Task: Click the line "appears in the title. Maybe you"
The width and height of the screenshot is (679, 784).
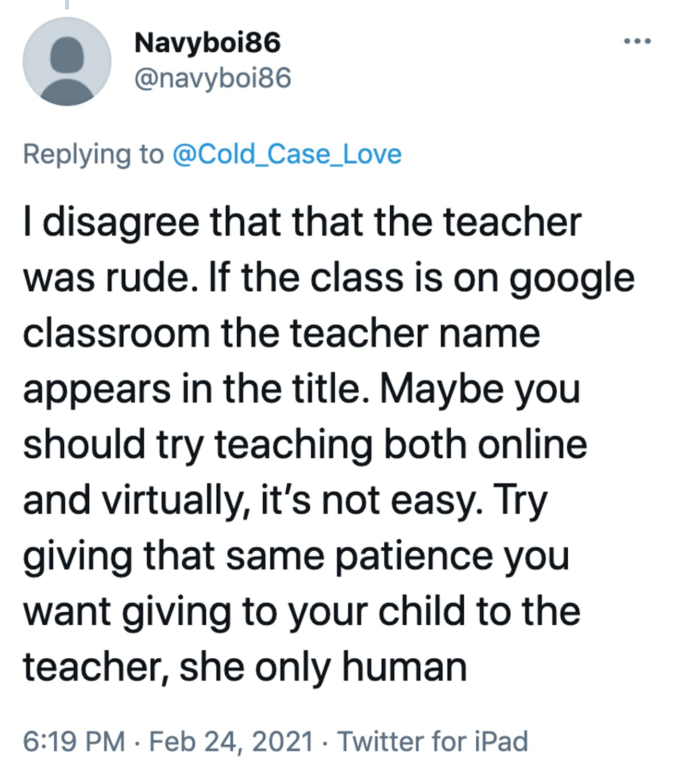Action: click(x=302, y=390)
